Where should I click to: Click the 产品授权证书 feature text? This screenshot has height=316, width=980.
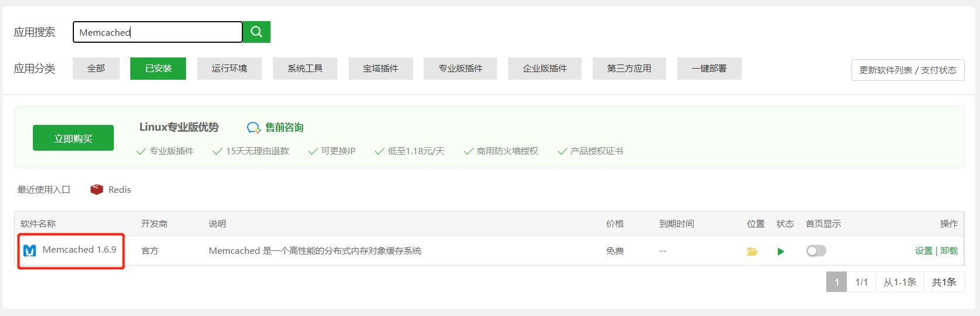[x=597, y=151]
